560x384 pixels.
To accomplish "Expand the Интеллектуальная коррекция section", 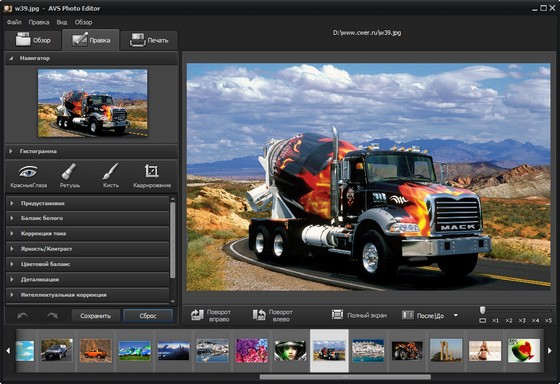I will [88, 295].
